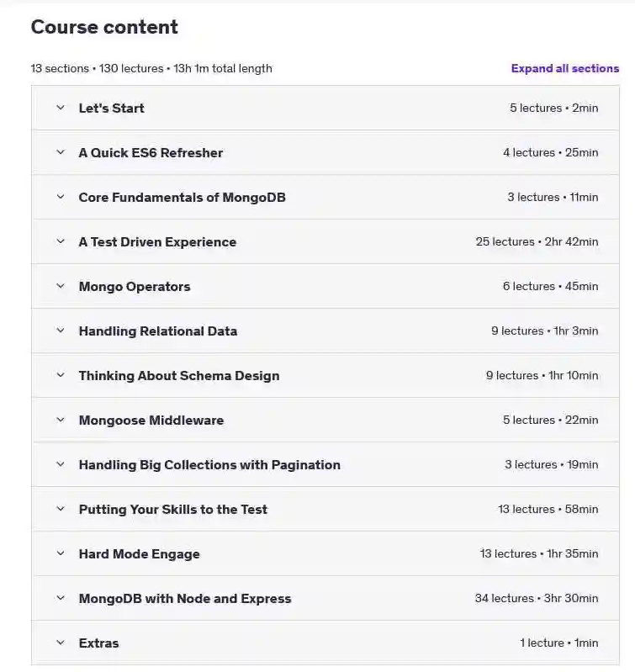Expand the Putting Your Skills to the Test section
The width and height of the screenshot is (635, 672).
point(325,509)
